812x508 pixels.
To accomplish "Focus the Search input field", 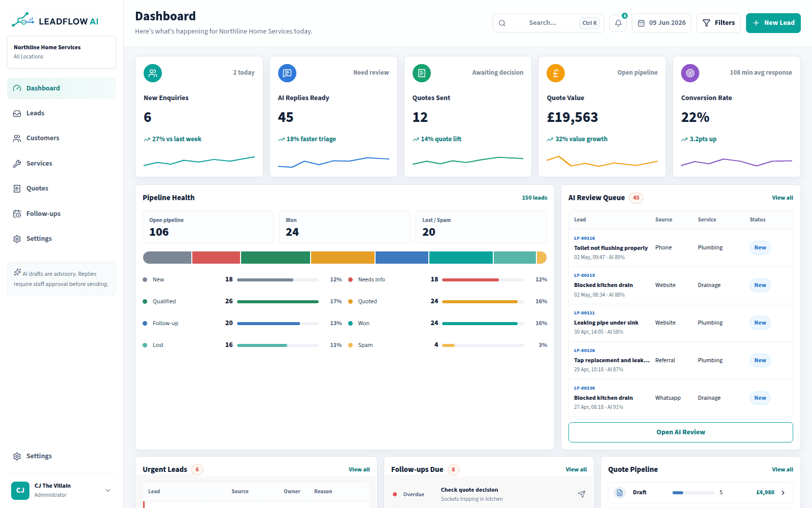I will [x=548, y=23].
